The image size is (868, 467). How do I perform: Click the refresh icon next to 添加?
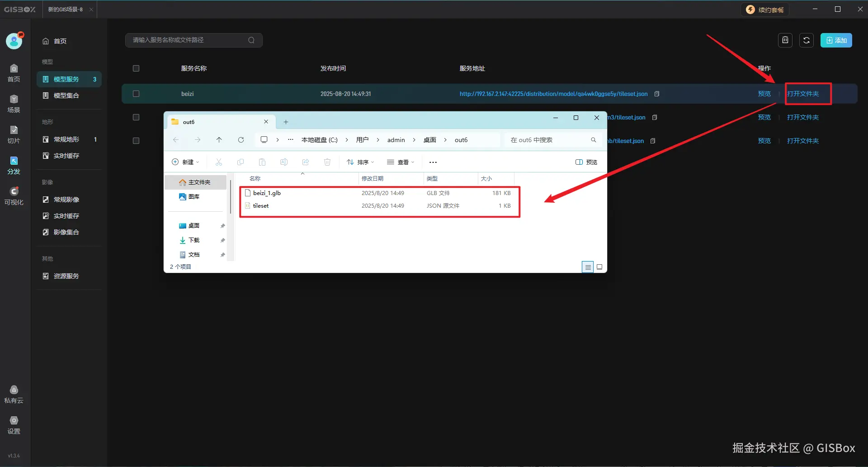[x=807, y=40]
